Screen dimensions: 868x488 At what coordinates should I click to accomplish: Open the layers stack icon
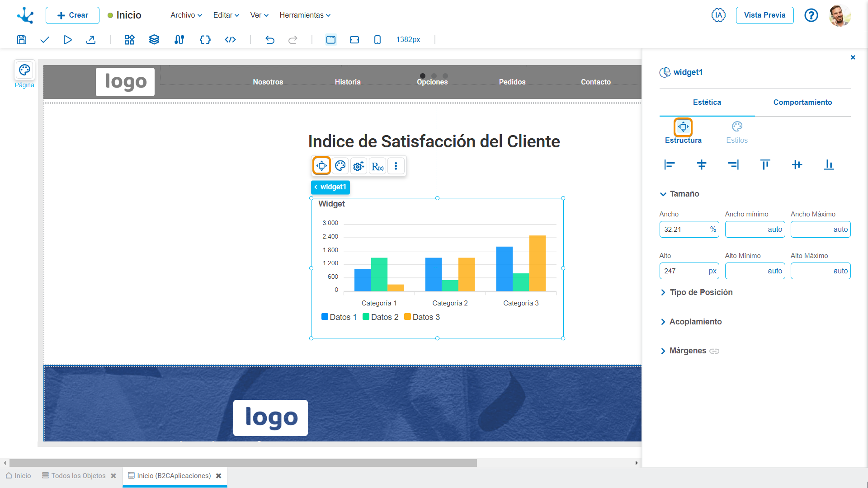tap(154, 40)
